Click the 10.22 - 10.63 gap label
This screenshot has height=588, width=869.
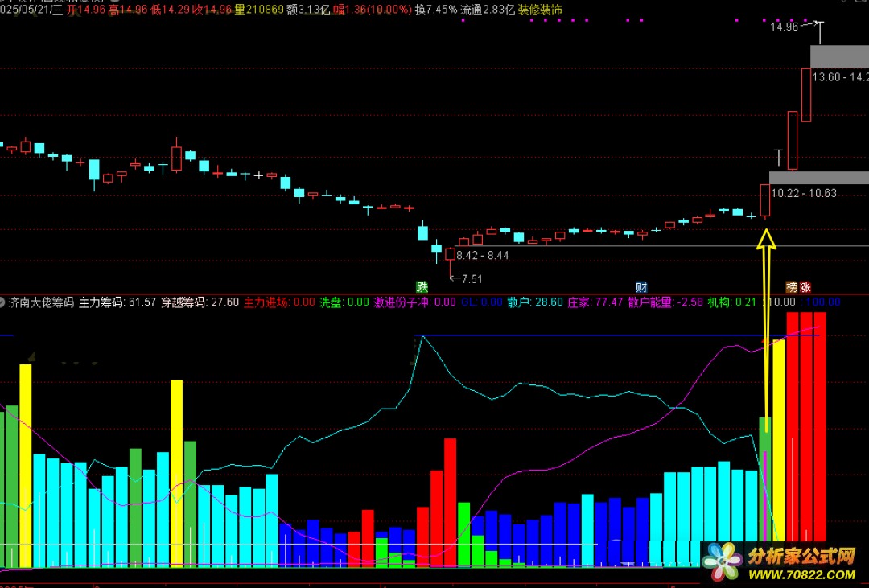(x=804, y=193)
